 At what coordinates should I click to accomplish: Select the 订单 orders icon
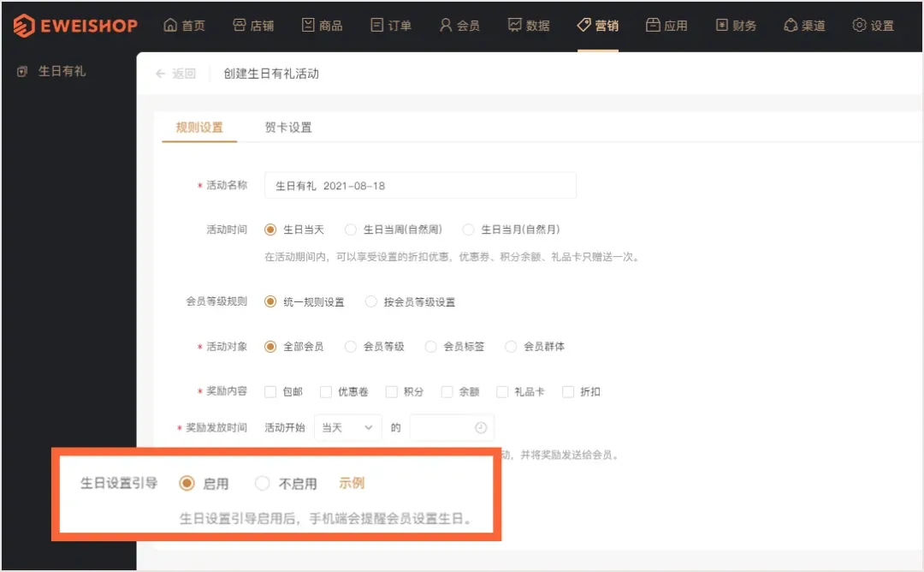[376, 25]
